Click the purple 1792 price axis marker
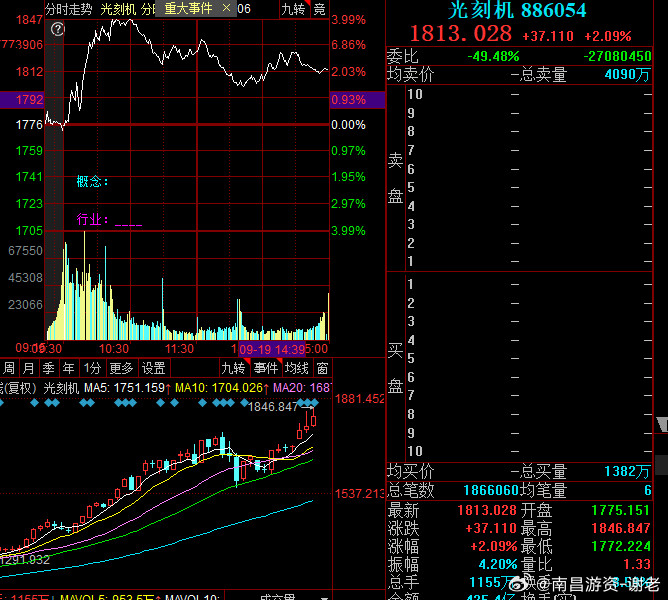 click(x=22, y=100)
